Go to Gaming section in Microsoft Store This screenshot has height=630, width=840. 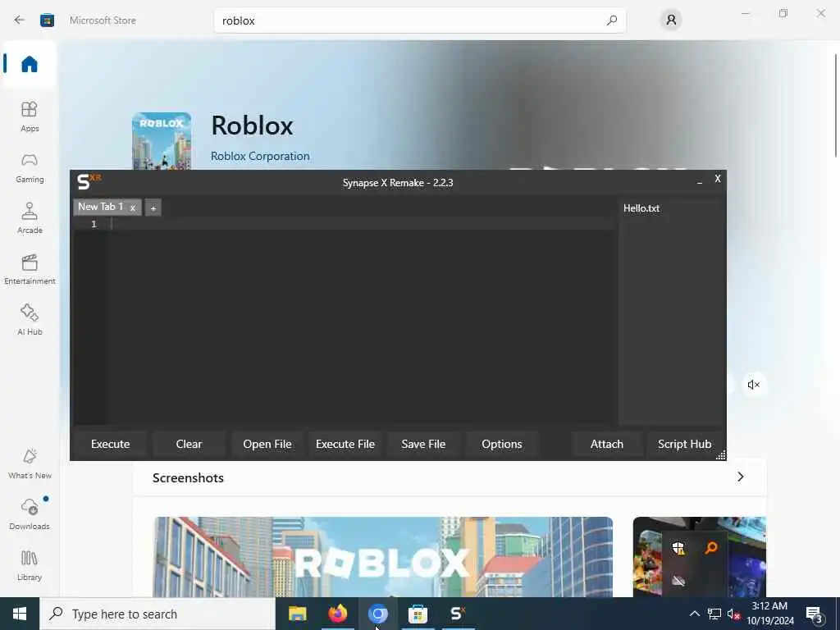[30, 167]
